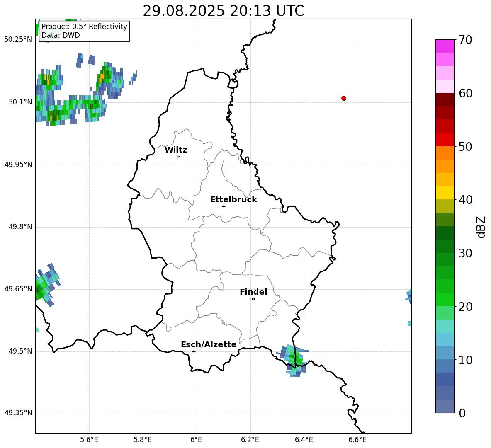Click the Esch/Alzette city label
The height and width of the screenshot is (448, 491).
209,344
